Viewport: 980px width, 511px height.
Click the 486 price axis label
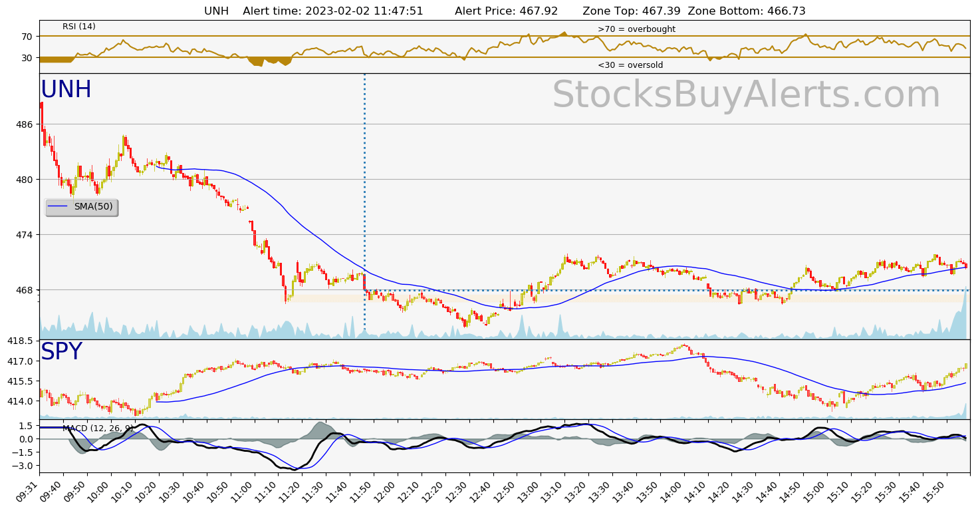click(23, 124)
